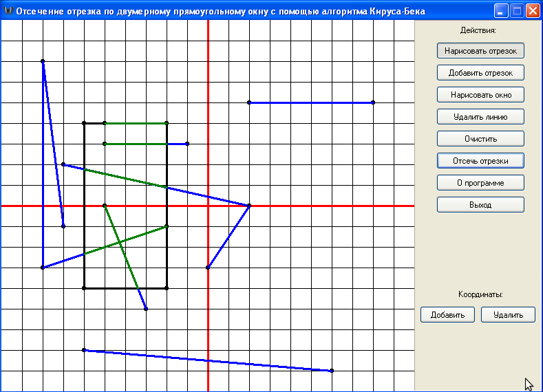
Task: Click the application icon in the title bar
Action: (8, 11)
